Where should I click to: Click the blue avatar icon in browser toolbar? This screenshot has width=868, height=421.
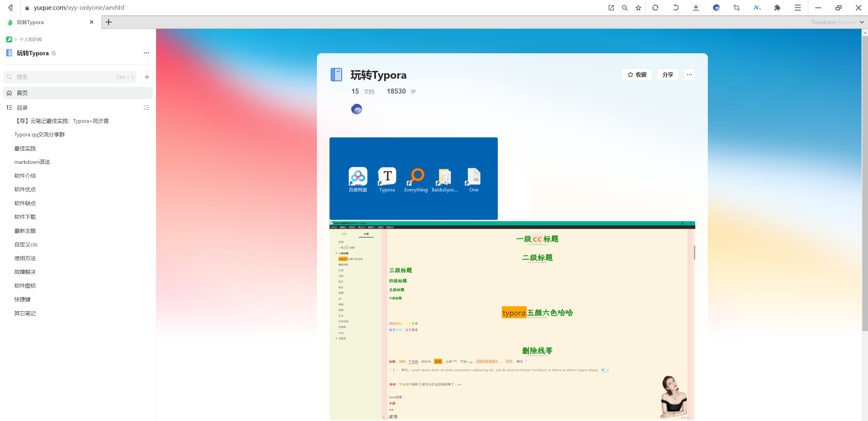(x=716, y=7)
